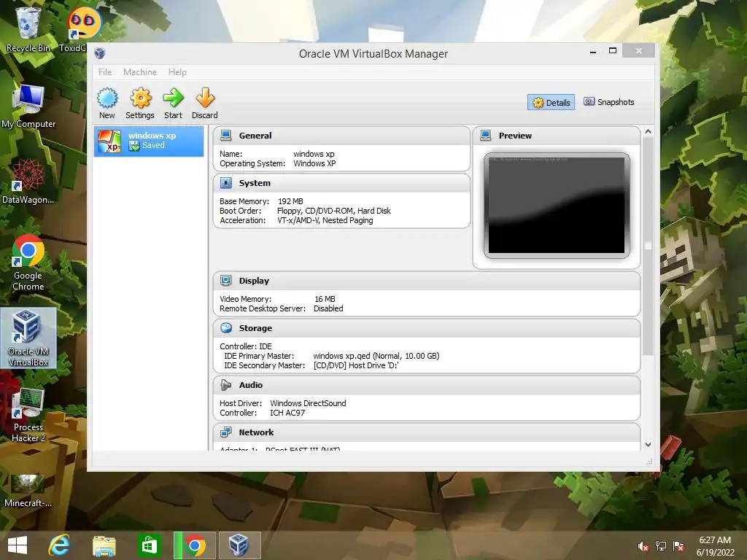Switch to Chrome in taskbar

[x=194, y=545]
